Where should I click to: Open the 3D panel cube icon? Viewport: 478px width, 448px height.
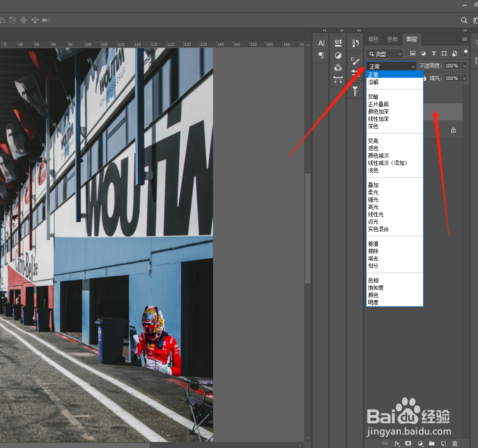(338, 43)
